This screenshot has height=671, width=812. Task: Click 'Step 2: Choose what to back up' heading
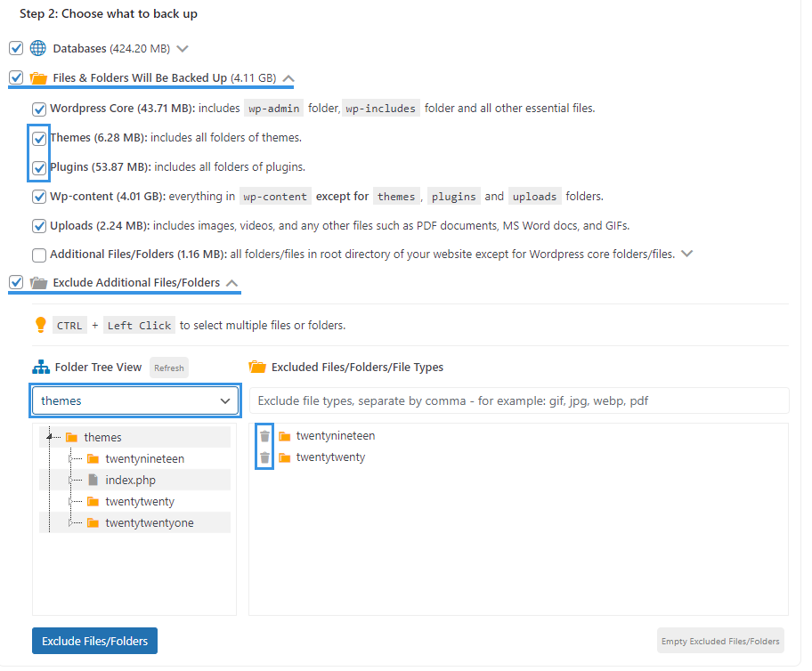(109, 14)
